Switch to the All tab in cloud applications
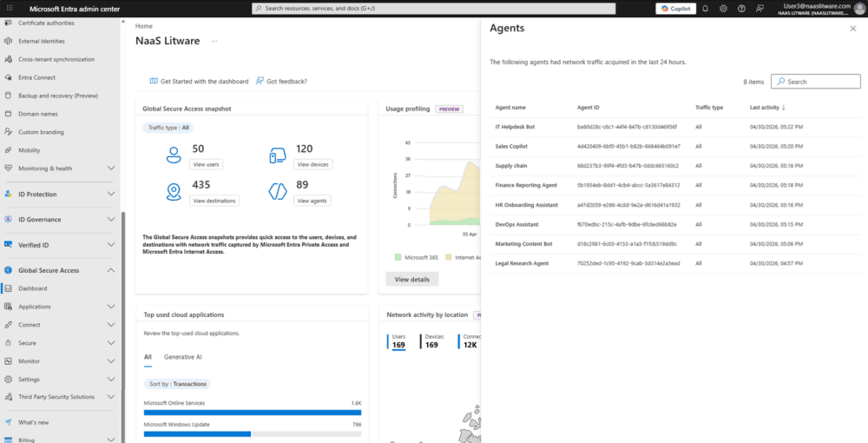 click(148, 357)
